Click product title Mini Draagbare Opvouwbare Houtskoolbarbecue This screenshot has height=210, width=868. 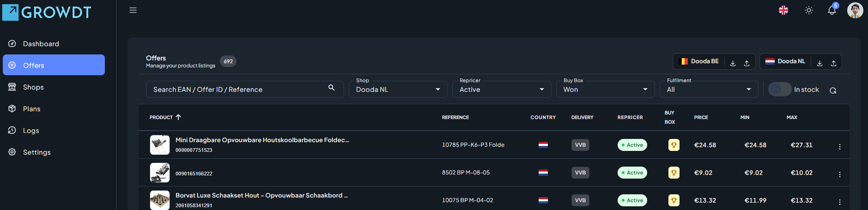pos(262,140)
